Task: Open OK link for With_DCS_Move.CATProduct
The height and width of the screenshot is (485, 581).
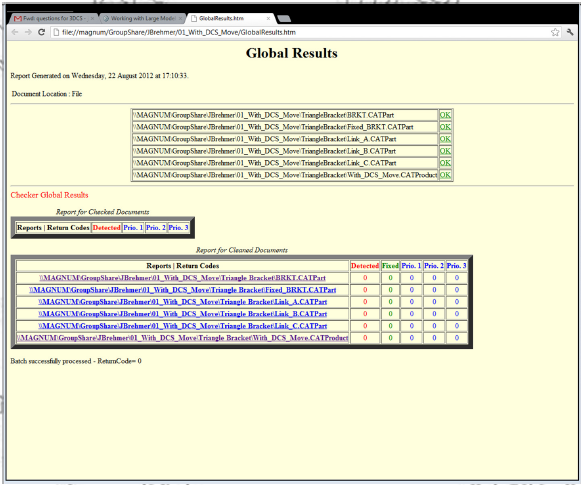Action: [445, 175]
